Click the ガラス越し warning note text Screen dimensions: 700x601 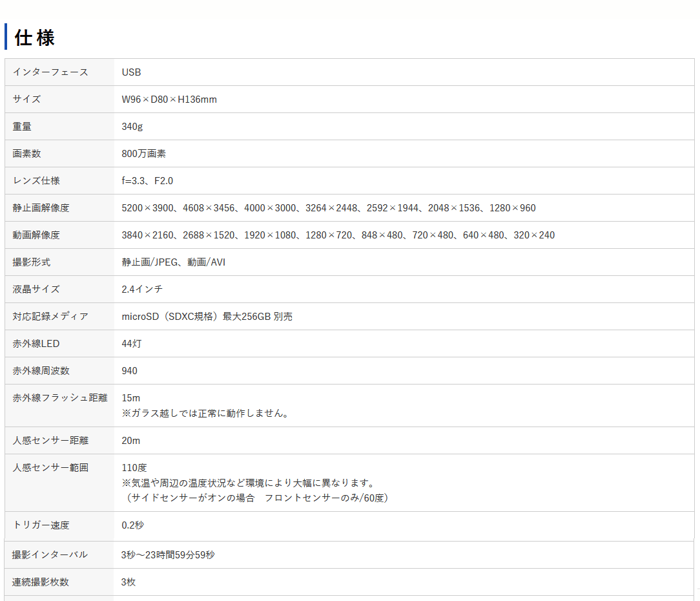coord(204,413)
